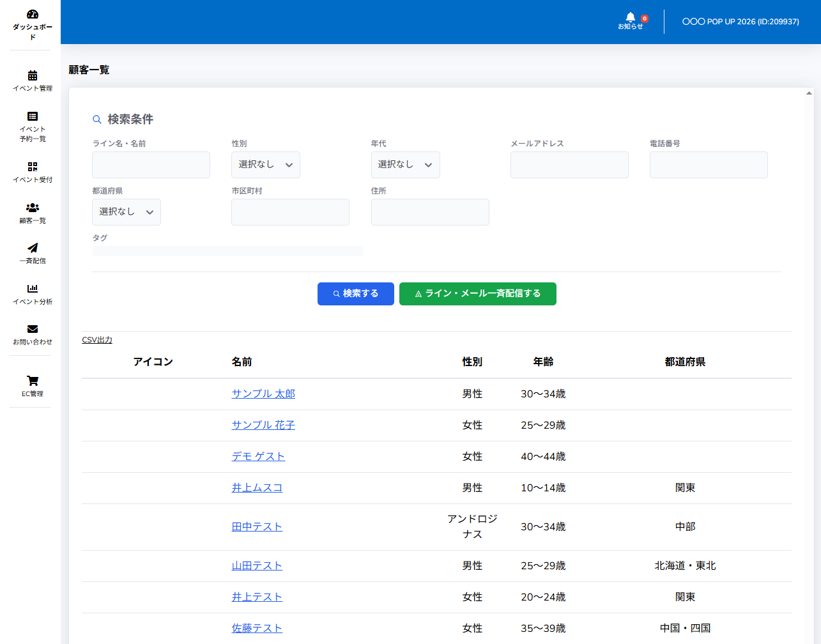Click the 性別 column header

click(472, 362)
